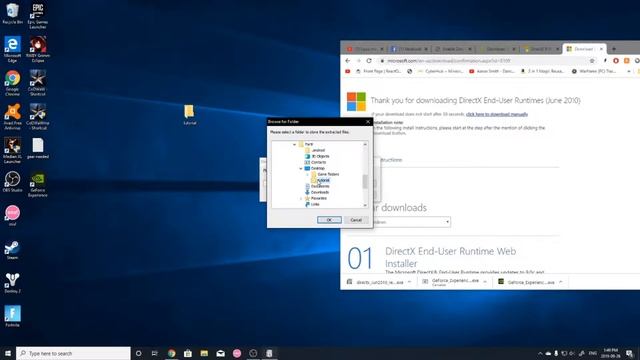This screenshot has width=640, height=360.
Task: Close the Browse for Folder dialog
Action: [x=368, y=122]
